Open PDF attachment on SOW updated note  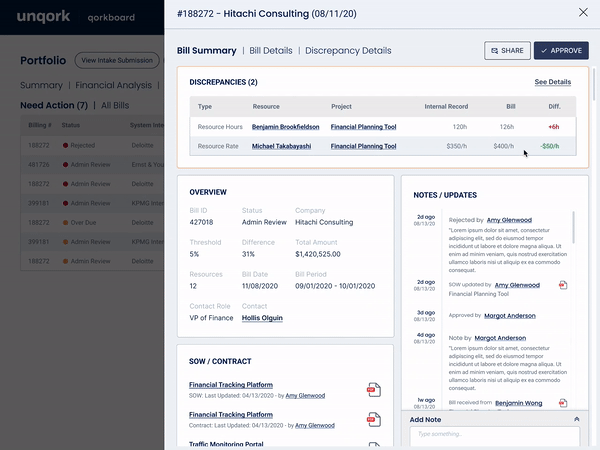(563, 285)
